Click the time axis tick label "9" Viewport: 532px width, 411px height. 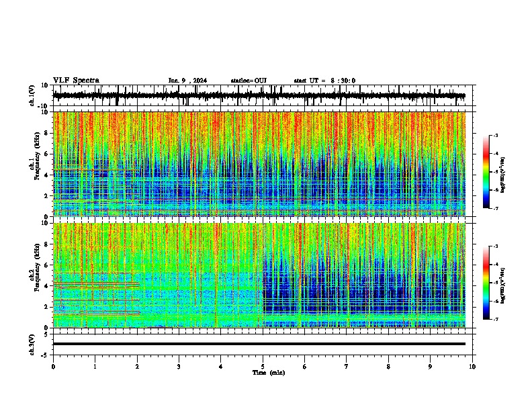430,367
